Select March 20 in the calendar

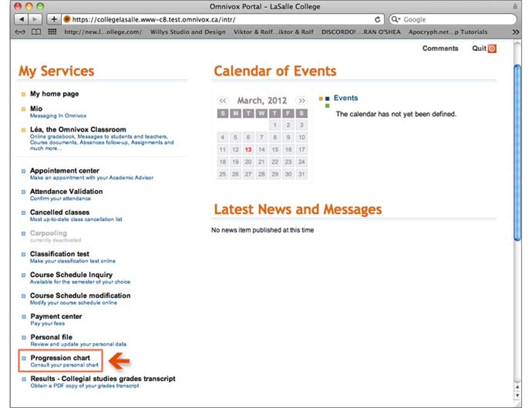[248, 162]
